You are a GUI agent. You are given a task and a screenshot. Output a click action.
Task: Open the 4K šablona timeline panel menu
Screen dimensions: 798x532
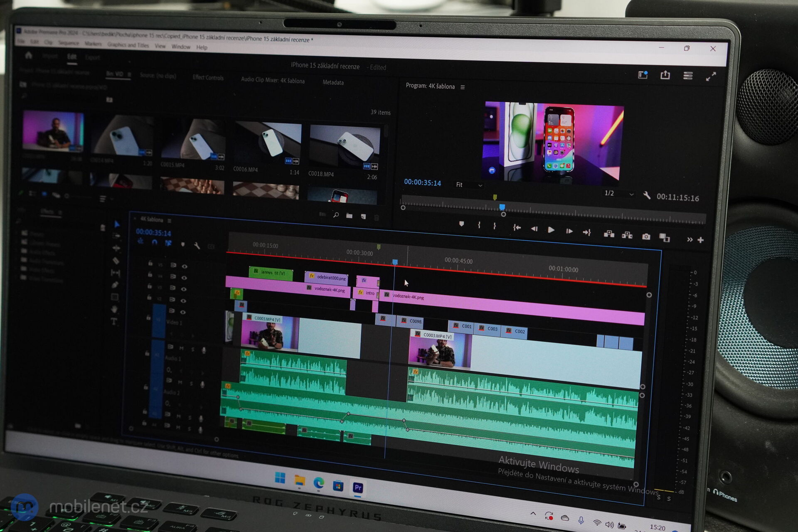click(170, 221)
